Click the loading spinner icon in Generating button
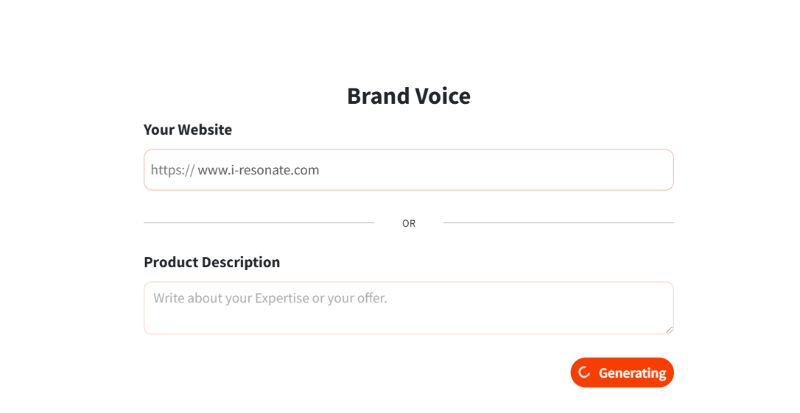800x413 pixels. 585,373
